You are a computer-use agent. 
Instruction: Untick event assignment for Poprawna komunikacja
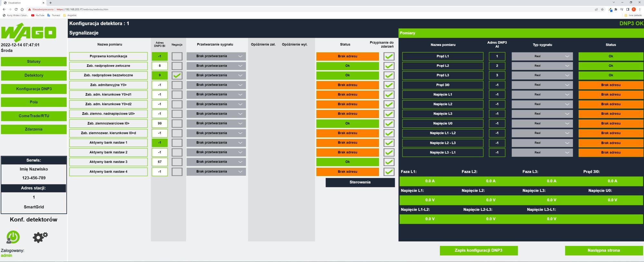coord(389,56)
